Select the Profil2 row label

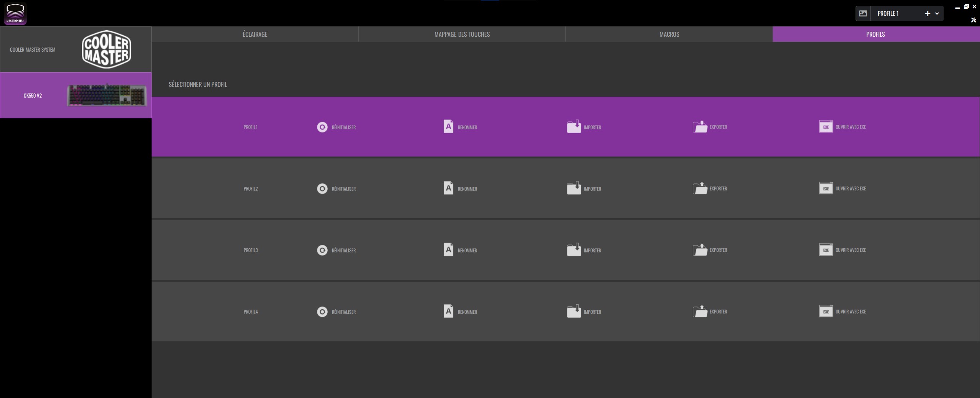[x=251, y=189]
